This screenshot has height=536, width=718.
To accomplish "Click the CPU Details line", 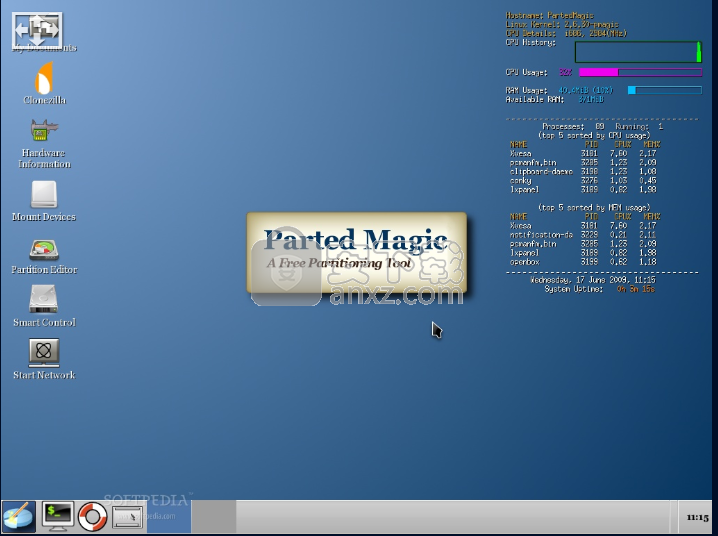I will 566,33.
